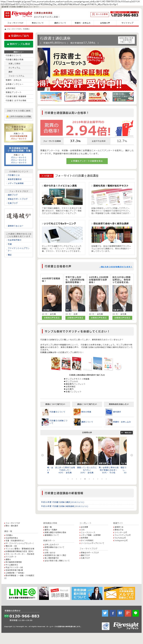Click previous arrow on 合格者の声 carousel
The width and height of the screenshot is (143, 644).
pos(42,455)
